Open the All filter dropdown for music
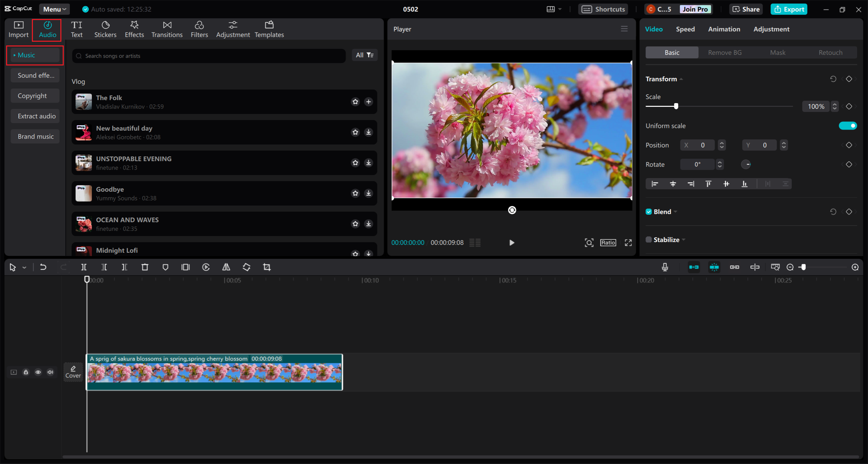Viewport: 868px width, 464px height. pos(364,55)
